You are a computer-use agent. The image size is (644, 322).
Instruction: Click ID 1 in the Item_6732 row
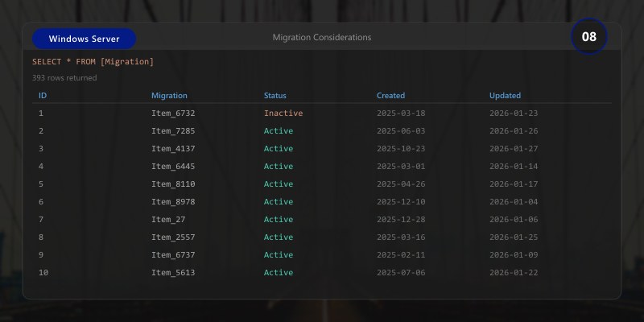[x=41, y=113]
